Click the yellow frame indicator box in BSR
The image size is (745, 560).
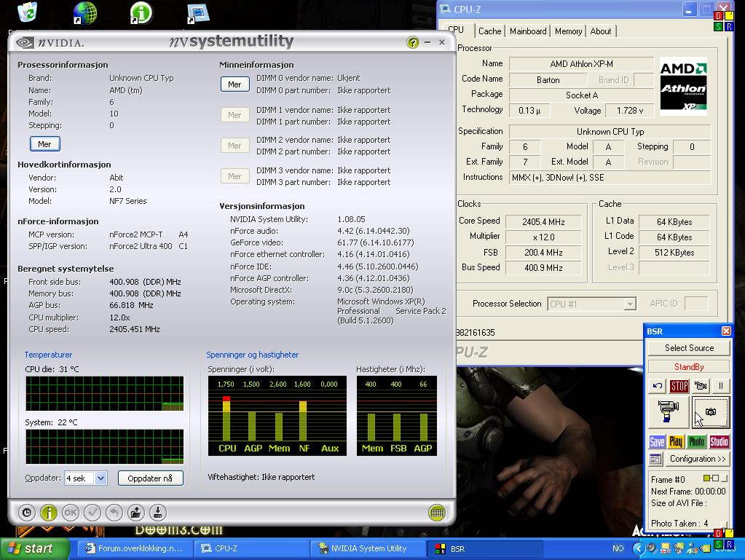(x=706, y=478)
